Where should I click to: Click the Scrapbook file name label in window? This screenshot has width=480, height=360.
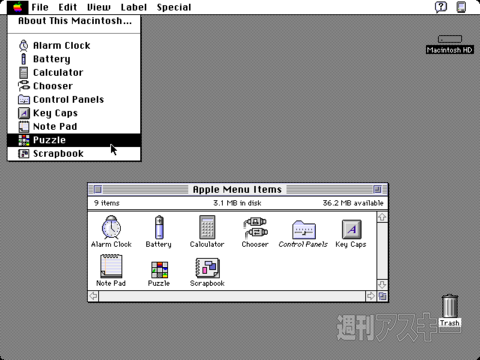tap(207, 283)
